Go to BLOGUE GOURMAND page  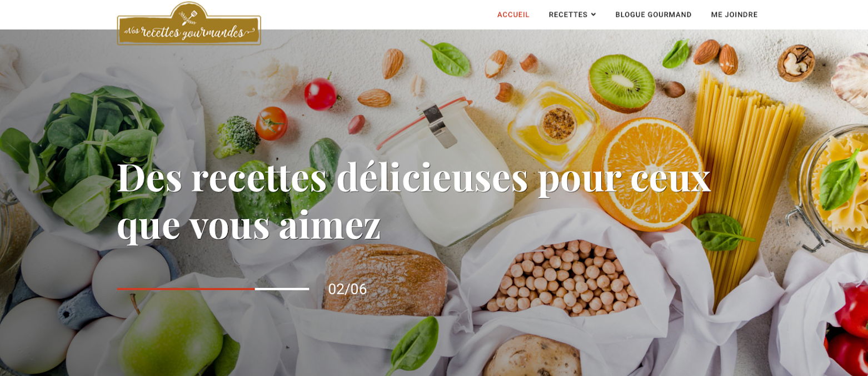(x=653, y=14)
